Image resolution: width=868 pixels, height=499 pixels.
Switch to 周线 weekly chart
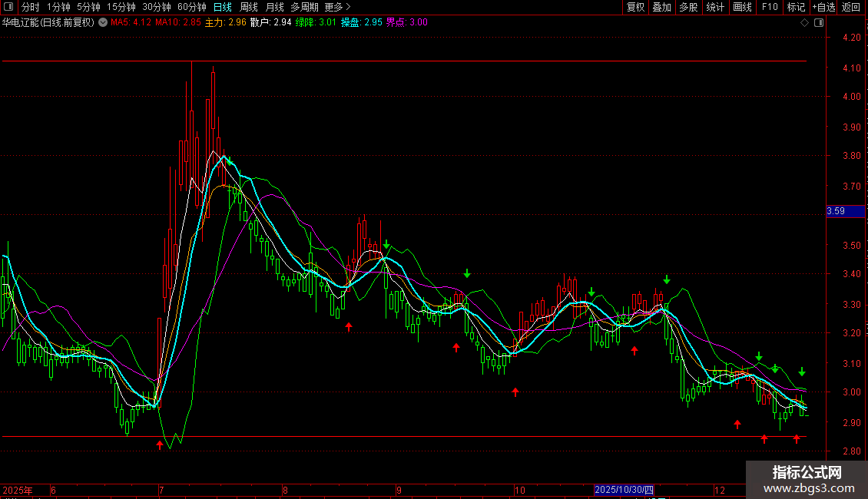pos(249,7)
